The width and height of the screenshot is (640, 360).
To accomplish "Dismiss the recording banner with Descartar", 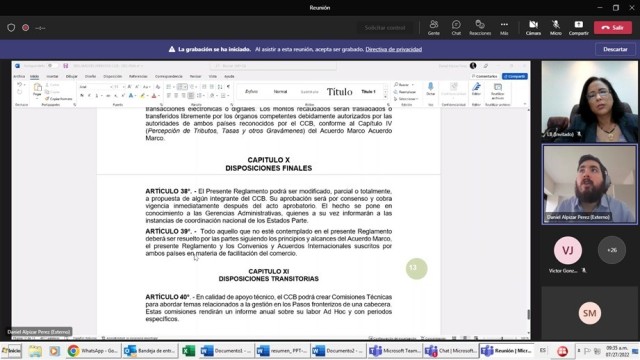I will coord(615,49).
